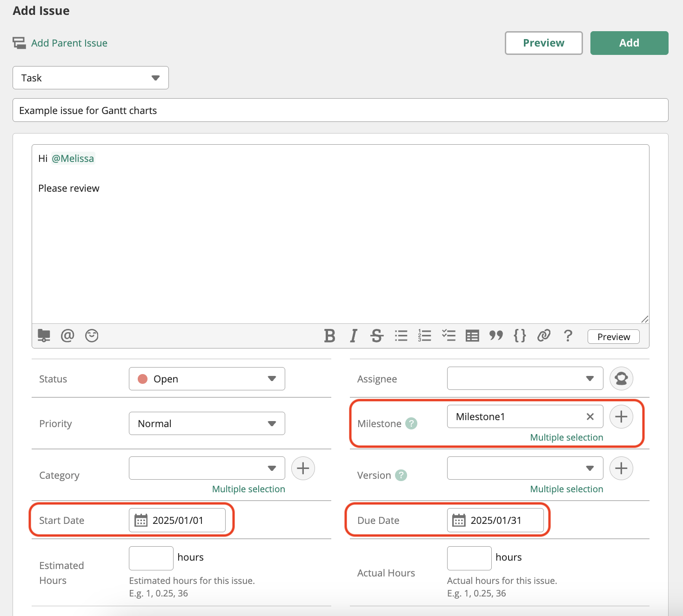Image resolution: width=683 pixels, height=616 pixels.
Task: Click Multiple selection under Version
Action: pos(567,489)
